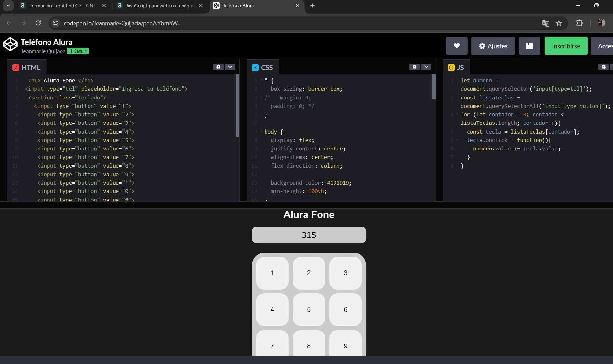Reload the CodePen page
Screen dimensions: 613x364
tap(38, 23)
